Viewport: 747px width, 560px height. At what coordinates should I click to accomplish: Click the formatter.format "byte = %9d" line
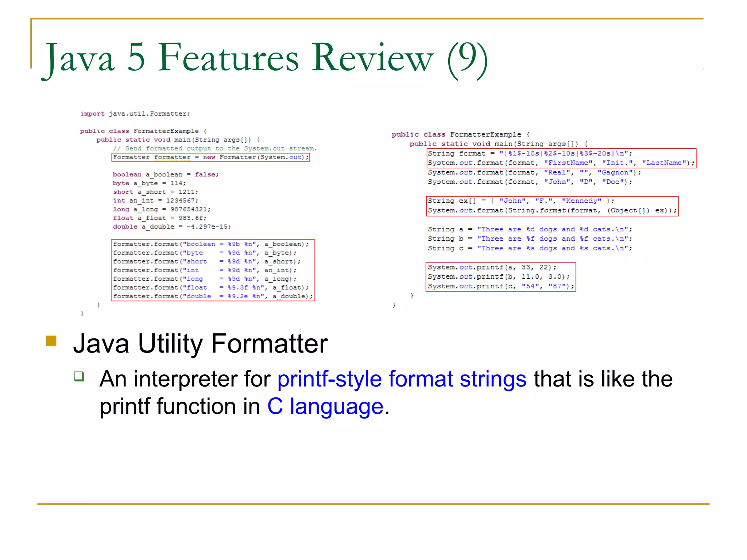tap(205, 253)
